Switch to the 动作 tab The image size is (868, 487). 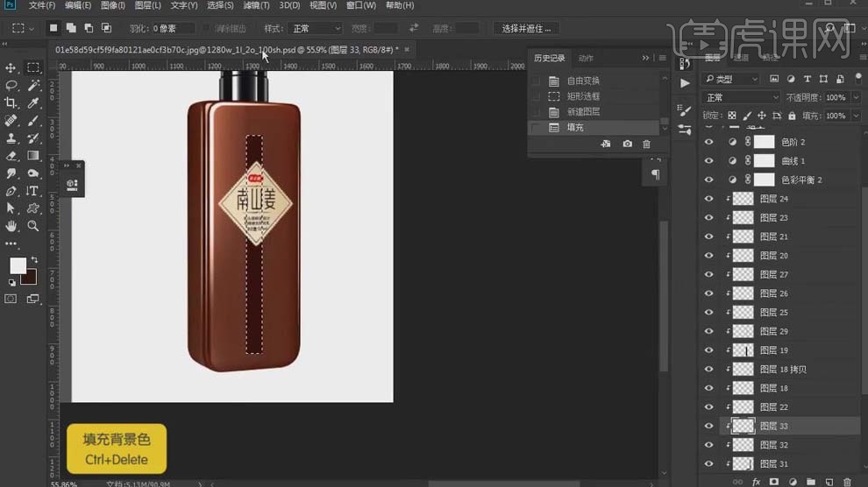coord(586,58)
